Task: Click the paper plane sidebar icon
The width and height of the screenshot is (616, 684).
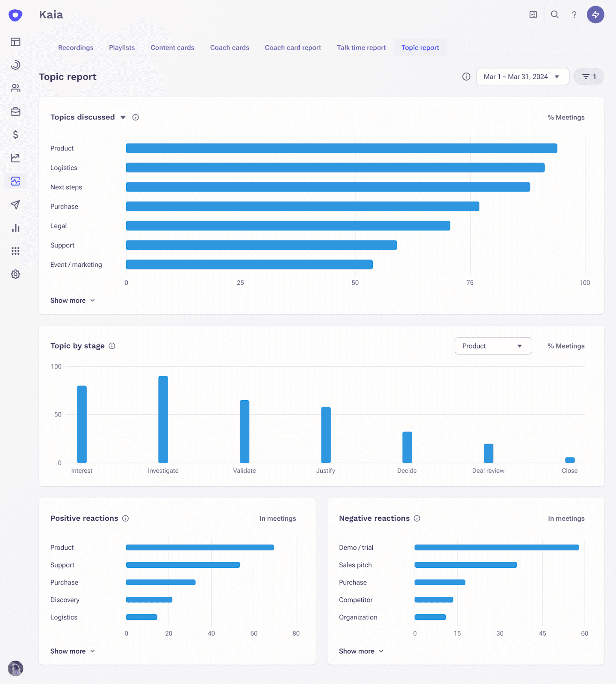Action: click(15, 205)
